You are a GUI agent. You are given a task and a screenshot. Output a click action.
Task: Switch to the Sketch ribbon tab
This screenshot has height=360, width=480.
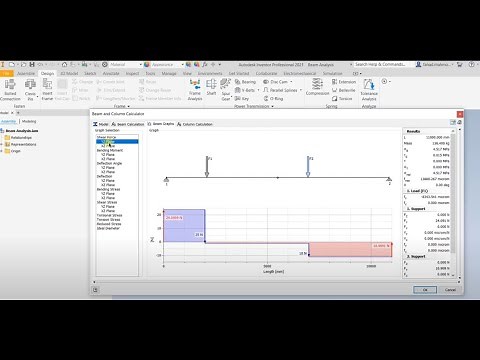[x=90, y=73]
